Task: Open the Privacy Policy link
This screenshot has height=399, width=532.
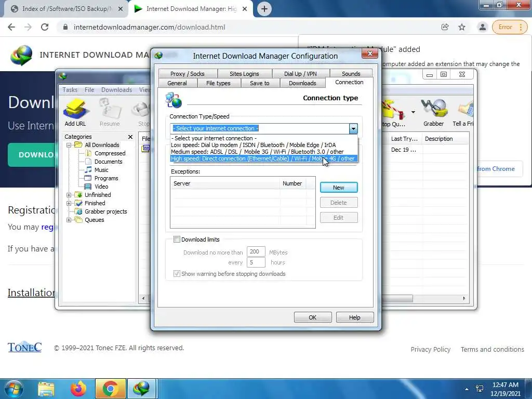Action: [430, 350]
